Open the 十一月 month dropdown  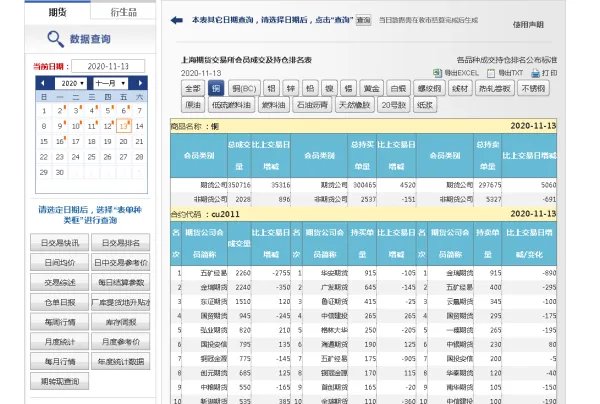[x=110, y=83]
